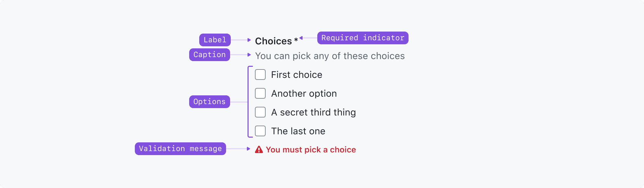The image size is (644, 188).
Task: Click the 'A secret third thing' label text
Action: tap(313, 112)
